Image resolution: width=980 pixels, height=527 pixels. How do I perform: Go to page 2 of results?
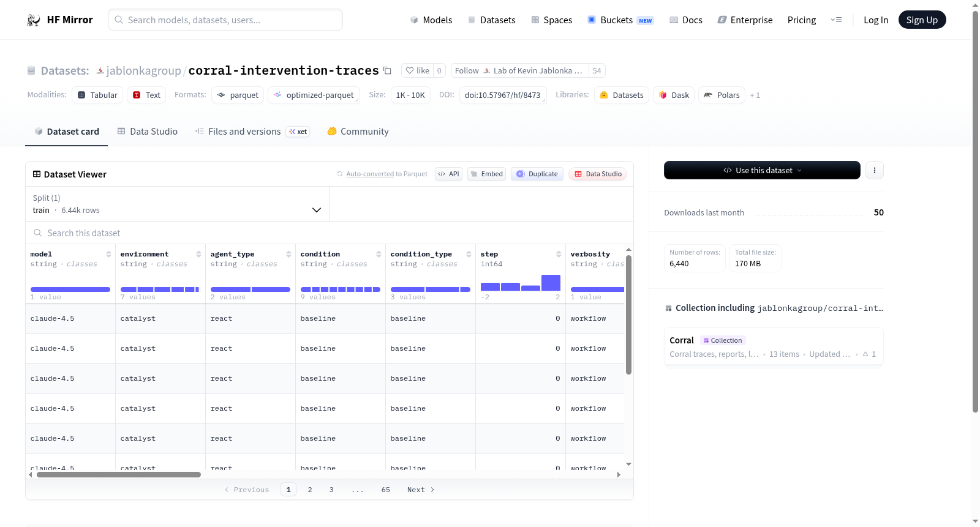point(310,490)
